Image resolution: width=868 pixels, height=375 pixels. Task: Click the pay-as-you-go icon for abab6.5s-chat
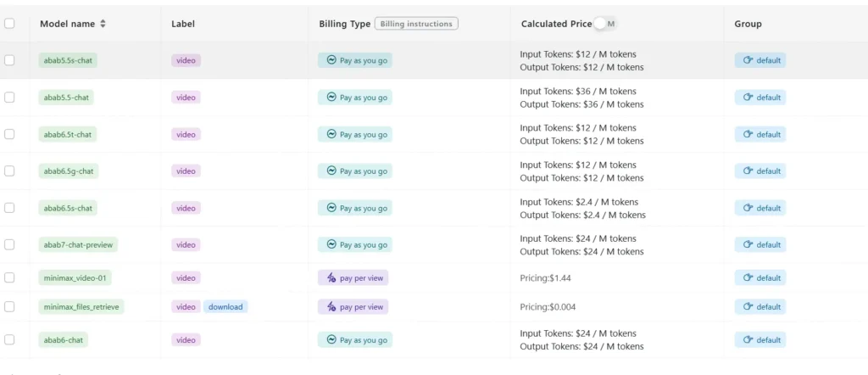331,208
